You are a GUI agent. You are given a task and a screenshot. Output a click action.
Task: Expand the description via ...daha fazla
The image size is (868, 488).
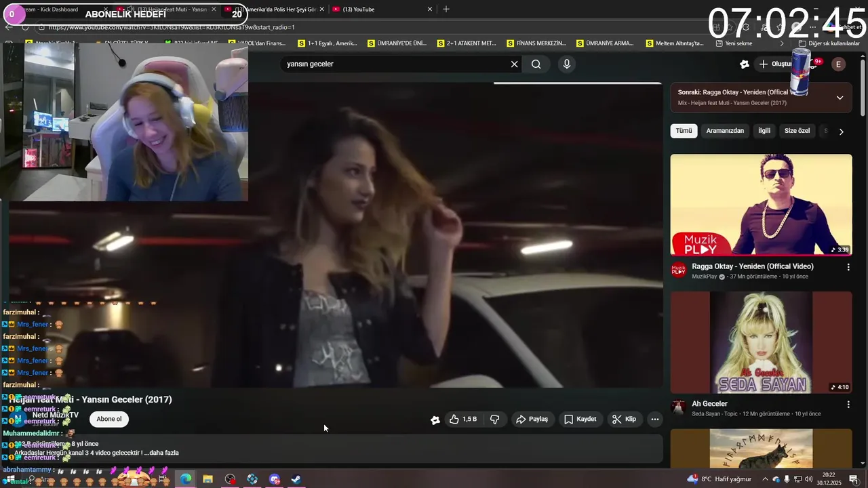point(161,453)
